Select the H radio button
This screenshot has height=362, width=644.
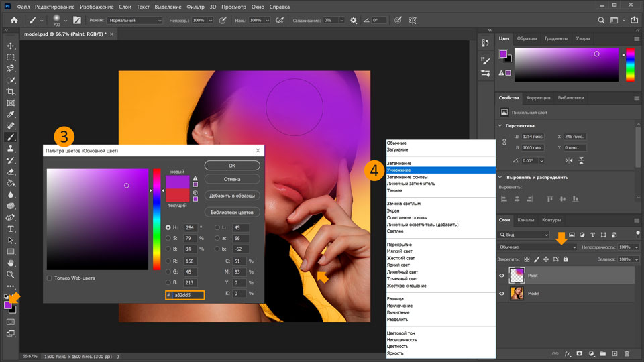168,227
